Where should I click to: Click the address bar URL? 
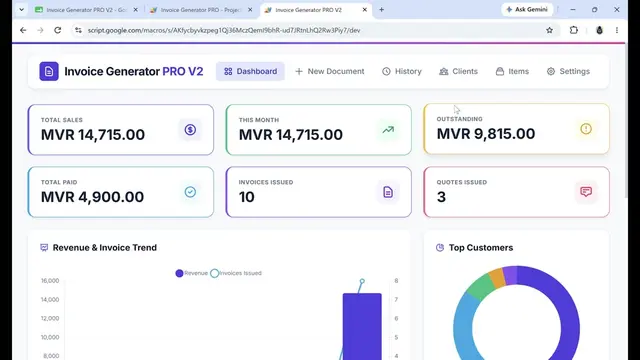pos(224,30)
